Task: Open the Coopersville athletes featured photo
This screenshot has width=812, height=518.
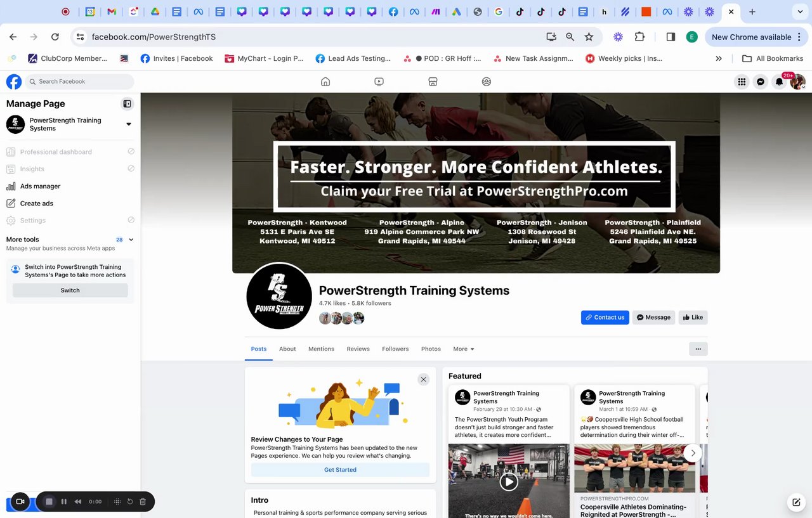Action: coord(634,468)
